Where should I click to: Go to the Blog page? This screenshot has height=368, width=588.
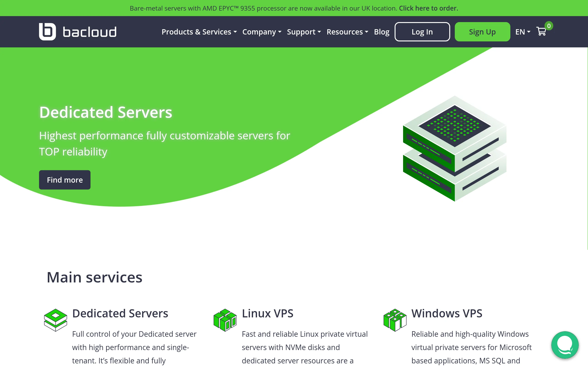(x=382, y=32)
